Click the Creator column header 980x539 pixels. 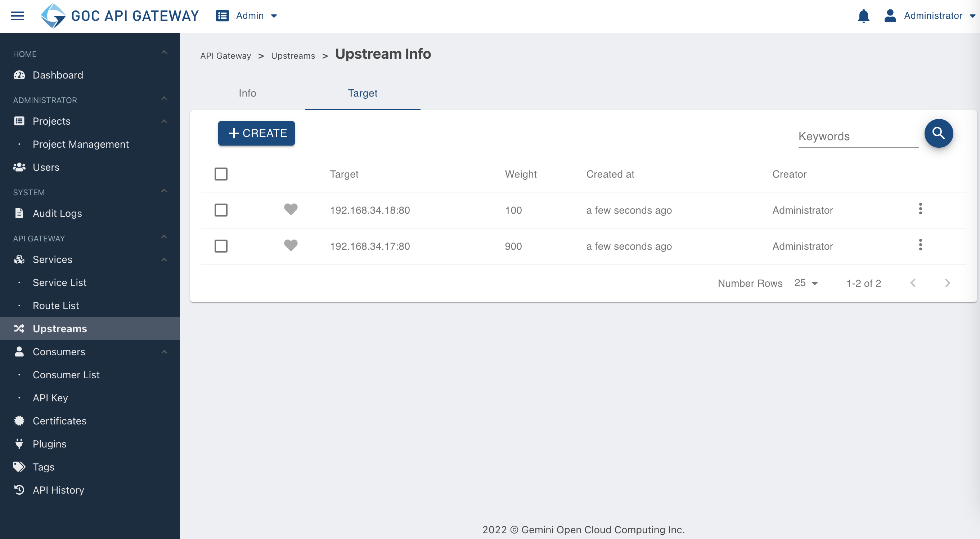coord(789,174)
